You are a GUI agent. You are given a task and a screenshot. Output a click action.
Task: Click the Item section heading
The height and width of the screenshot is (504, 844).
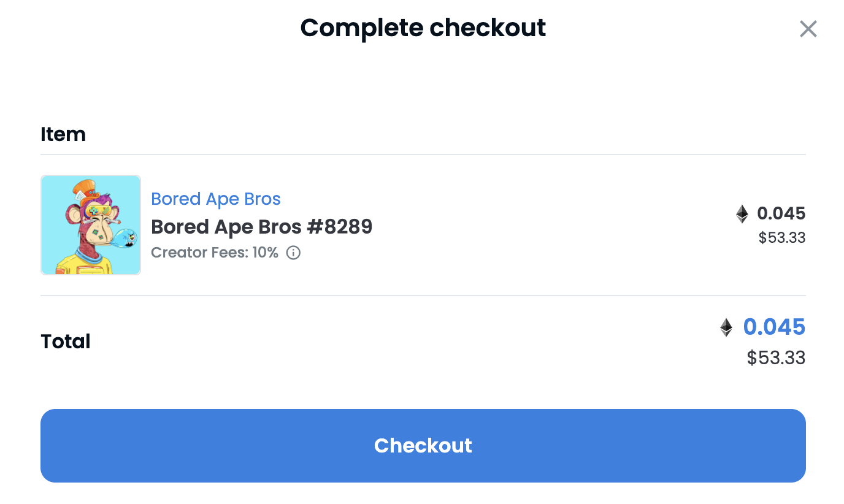tap(63, 134)
